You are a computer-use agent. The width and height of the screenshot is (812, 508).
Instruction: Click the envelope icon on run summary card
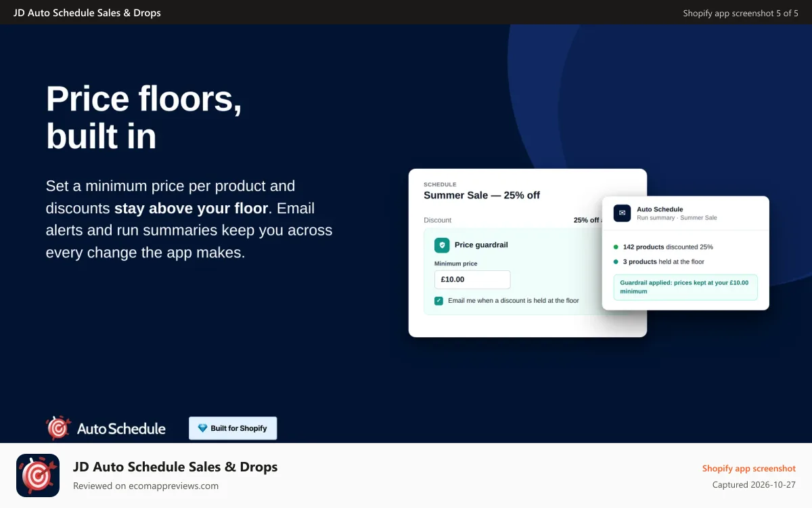[x=622, y=213]
